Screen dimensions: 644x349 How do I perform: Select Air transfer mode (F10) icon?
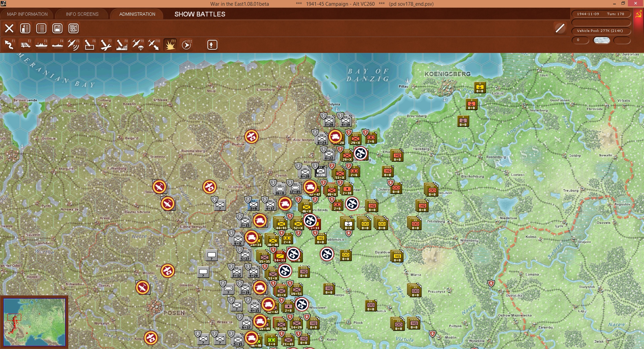point(154,45)
